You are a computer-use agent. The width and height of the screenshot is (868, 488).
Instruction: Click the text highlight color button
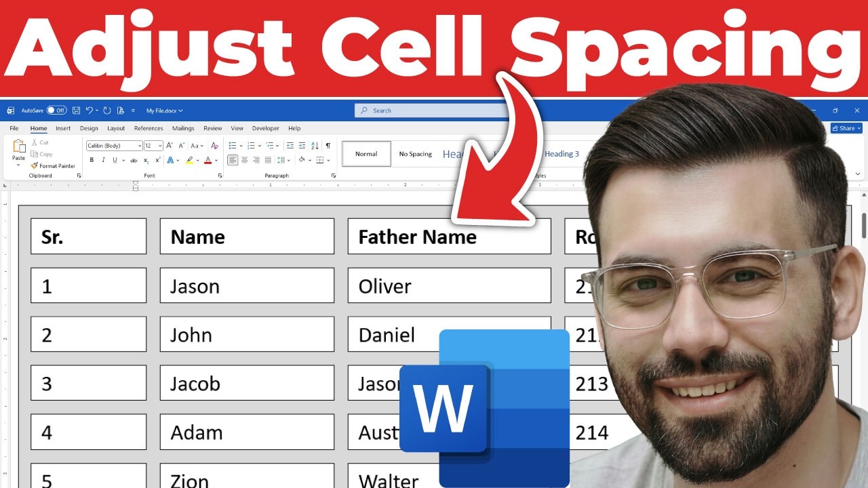pos(189,161)
